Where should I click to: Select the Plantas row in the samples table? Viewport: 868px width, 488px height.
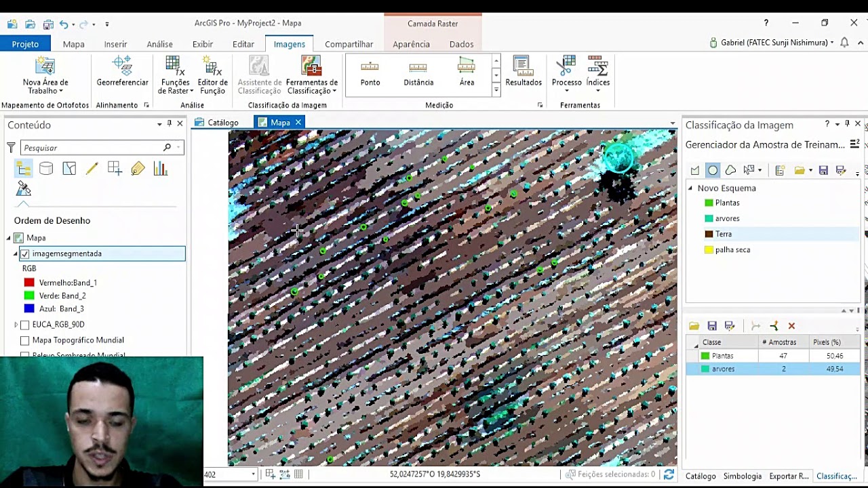click(x=773, y=356)
